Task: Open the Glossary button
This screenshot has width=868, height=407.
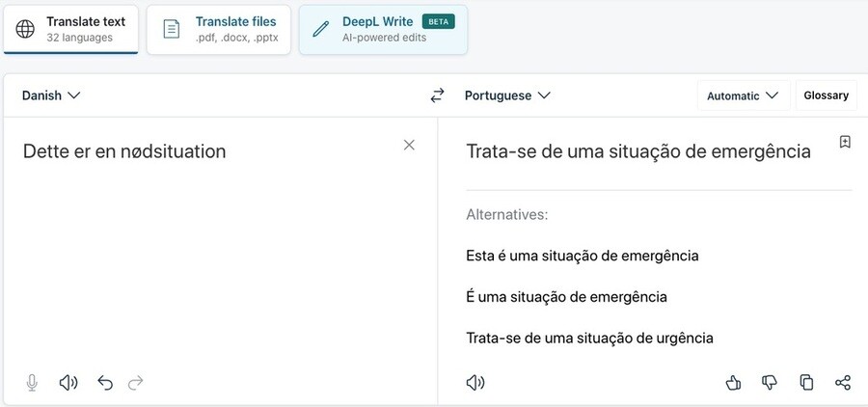Action: (x=826, y=95)
